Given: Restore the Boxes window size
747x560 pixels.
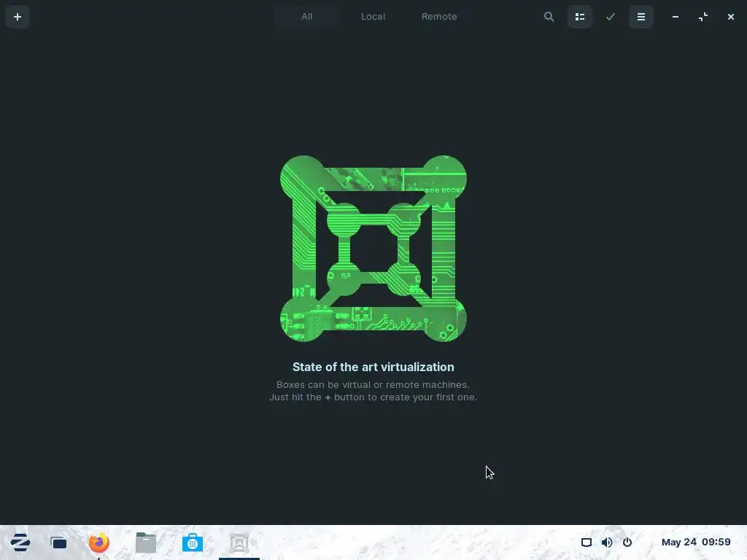Looking at the screenshot, I should (x=703, y=17).
